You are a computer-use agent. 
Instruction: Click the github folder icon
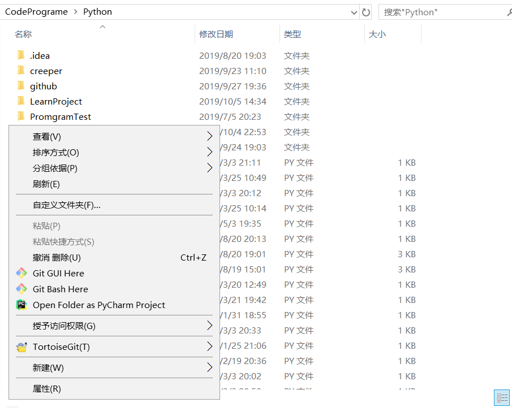pos(20,86)
